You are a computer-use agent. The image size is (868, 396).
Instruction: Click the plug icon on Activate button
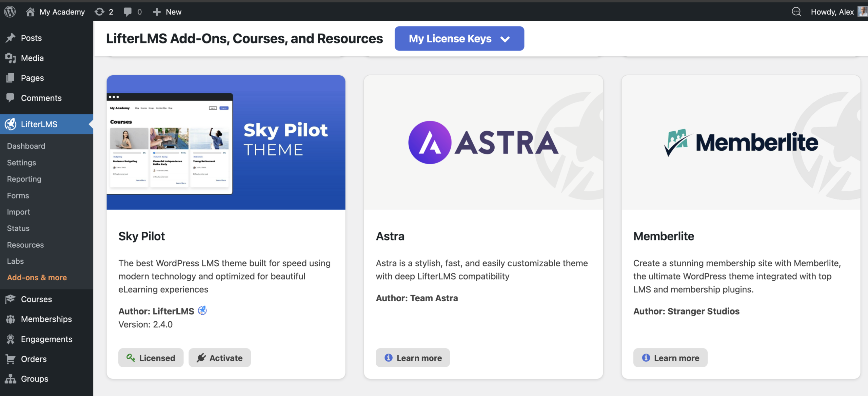click(x=201, y=358)
